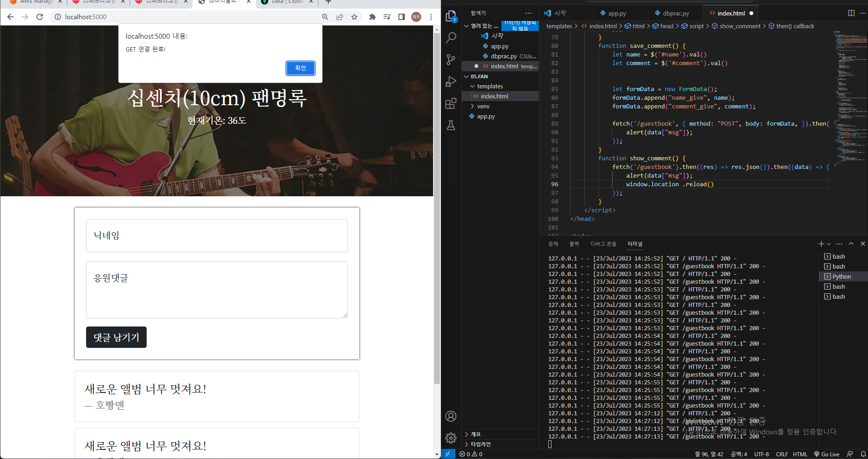The height and width of the screenshot is (459, 868).
Task: Change the UTF-8 encoding setting
Action: 761,454
